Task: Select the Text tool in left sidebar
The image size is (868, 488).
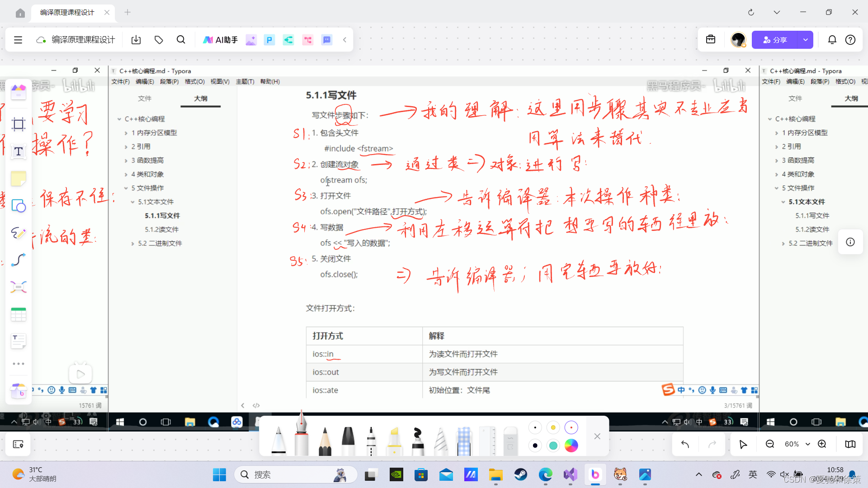Action: (x=19, y=151)
